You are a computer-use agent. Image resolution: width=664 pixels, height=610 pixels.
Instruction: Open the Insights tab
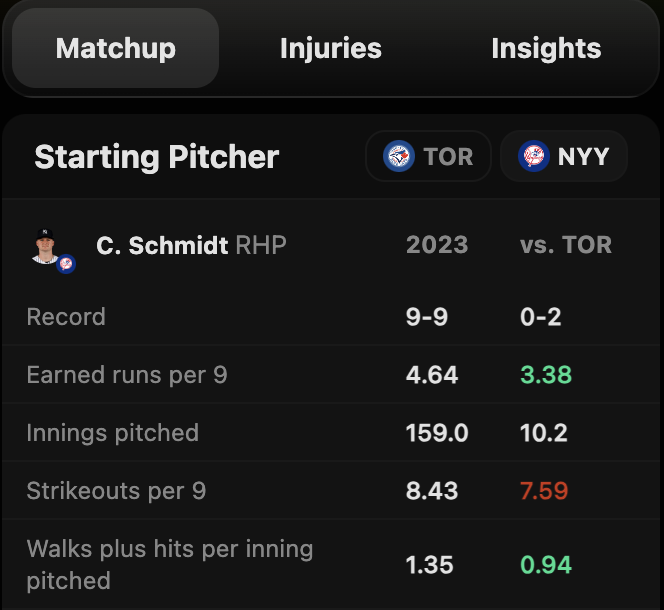click(x=546, y=48)
